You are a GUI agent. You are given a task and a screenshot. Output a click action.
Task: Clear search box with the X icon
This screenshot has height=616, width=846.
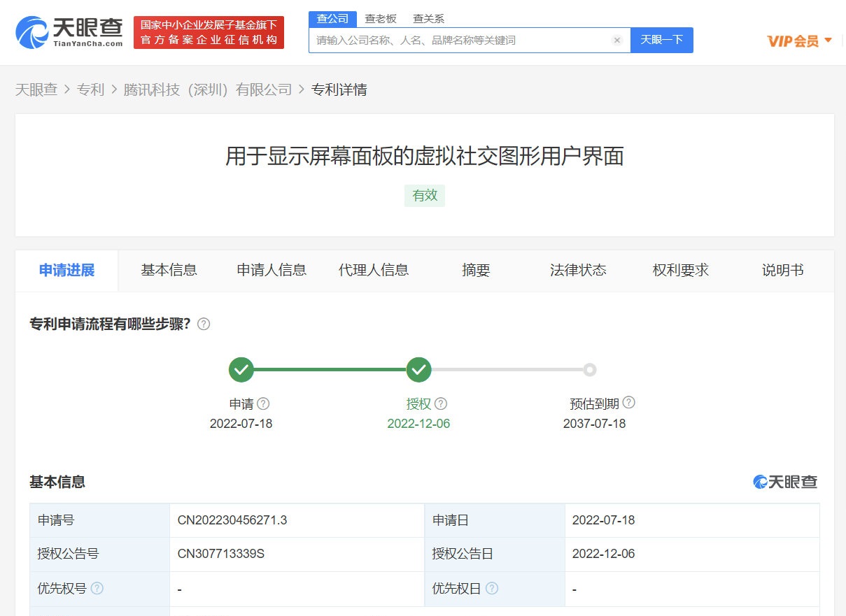(x=616, y=41)
